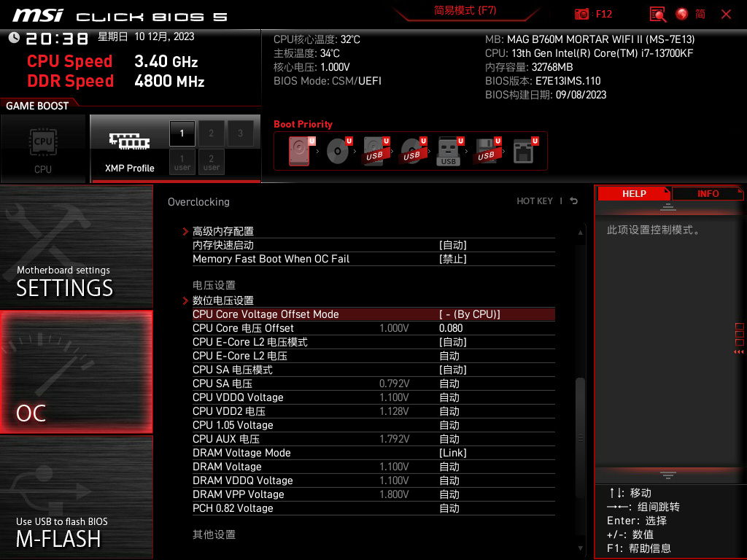Screen dimensions: 747x560
Task: Click the help panel top collapse handle
Action: (x=668, y=206)
